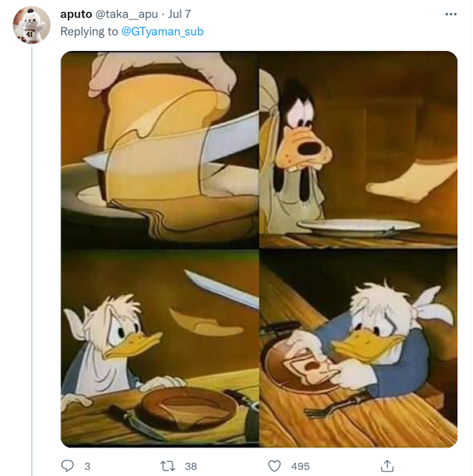Open the top-right Goofy panel
This screenshot has height=476, width=473.
pos(358,149)
